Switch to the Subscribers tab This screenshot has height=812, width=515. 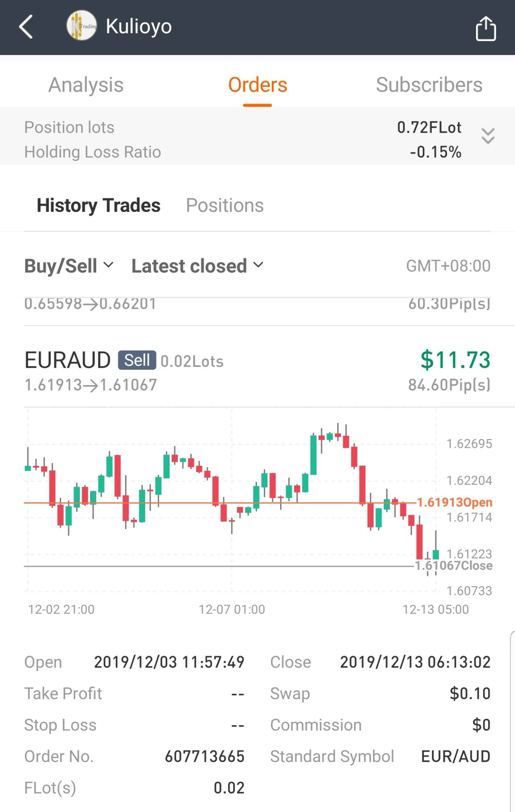[x=429, y=85]
